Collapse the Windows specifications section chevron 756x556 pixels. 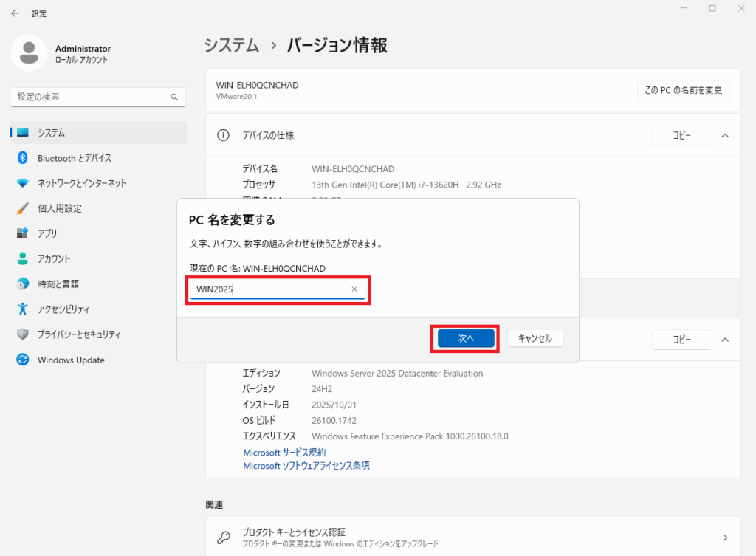[x=725, y=340]
